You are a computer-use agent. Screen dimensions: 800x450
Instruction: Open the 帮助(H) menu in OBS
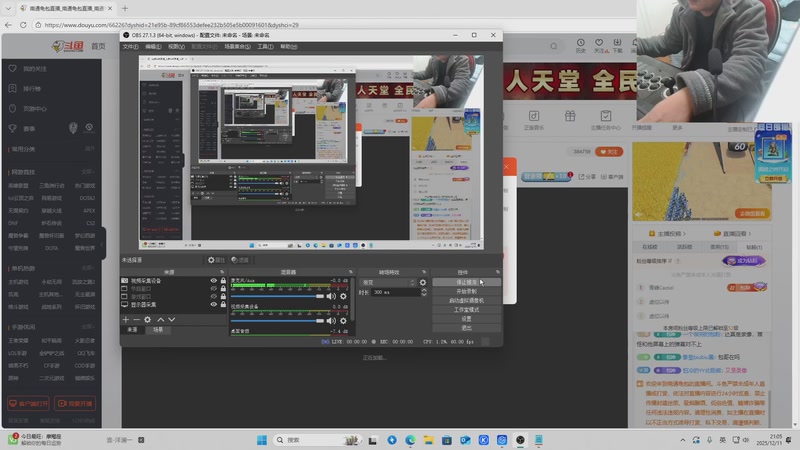(x=289, y=46)
